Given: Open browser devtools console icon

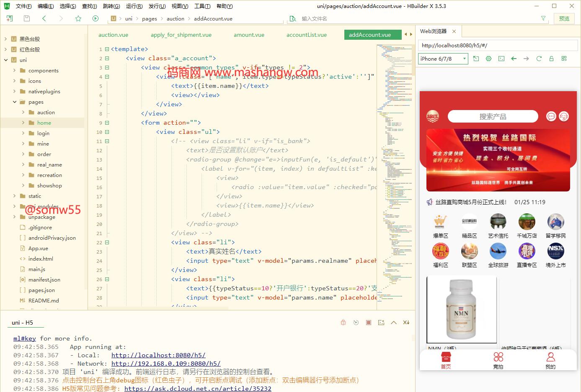Looking at the screenshot, I should 501,59.
